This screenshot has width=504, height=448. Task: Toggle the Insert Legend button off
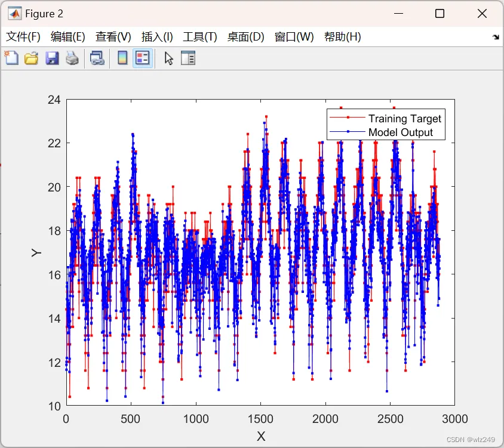[142, 58]
